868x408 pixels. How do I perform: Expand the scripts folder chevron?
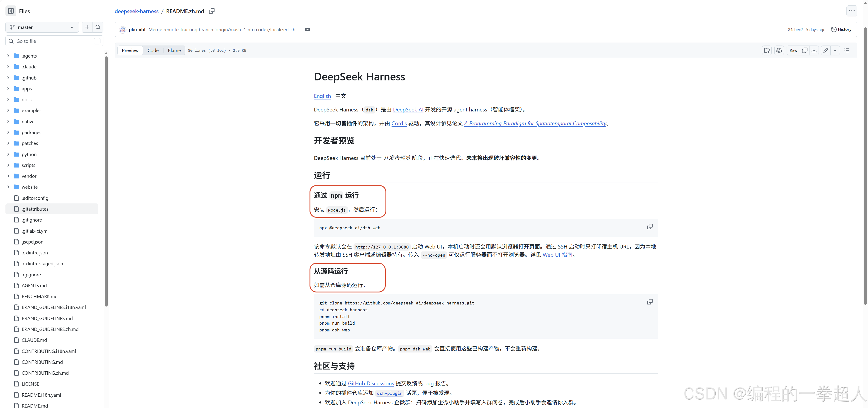point(8,165)
